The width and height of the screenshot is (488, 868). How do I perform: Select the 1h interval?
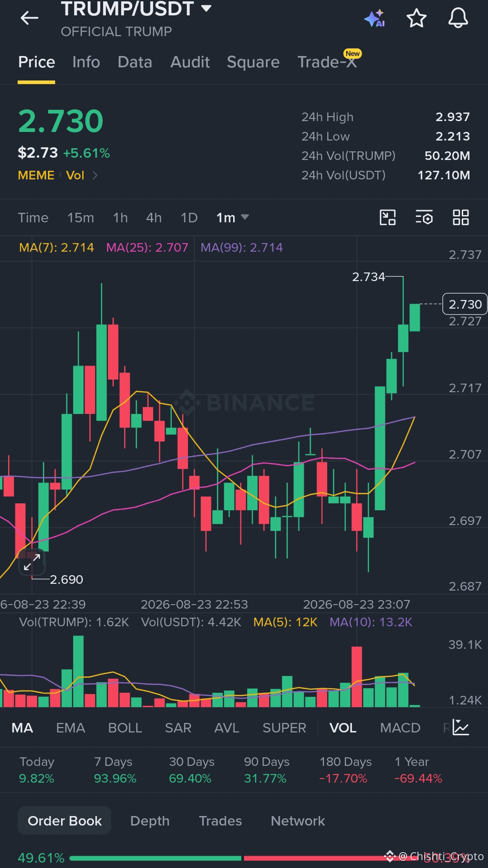click(120, 217)
